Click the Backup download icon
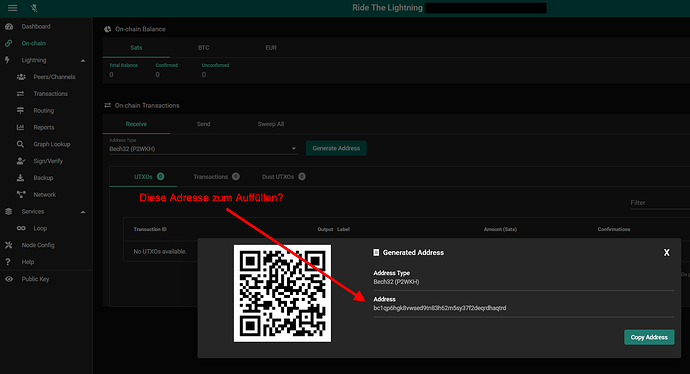690x374 pixels. click(x=20, y=177)
